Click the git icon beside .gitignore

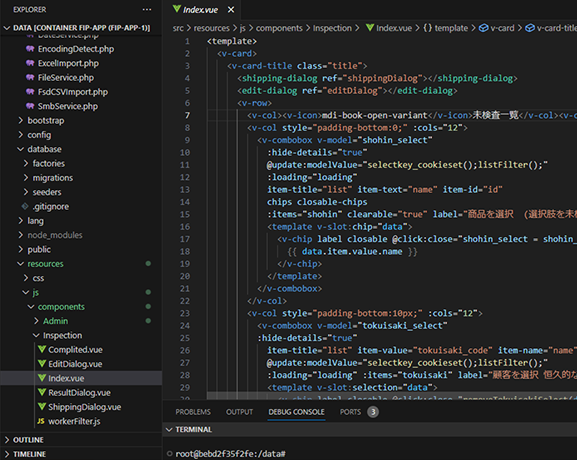(25, 206)
